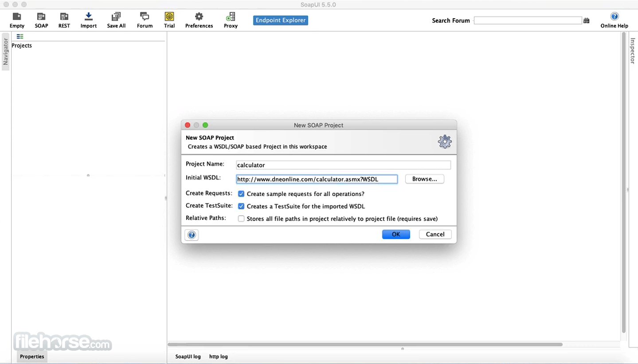Enable Stores all file paths relatively checkbox

click(241, 219)
